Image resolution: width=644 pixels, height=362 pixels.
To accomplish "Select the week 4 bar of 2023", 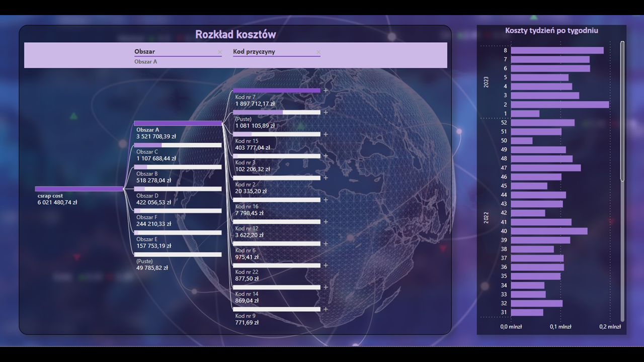I will (x=541, y=86).
